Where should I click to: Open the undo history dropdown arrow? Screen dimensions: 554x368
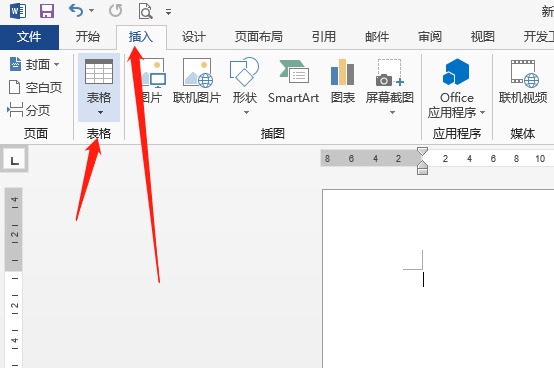(x=92, y=11)
